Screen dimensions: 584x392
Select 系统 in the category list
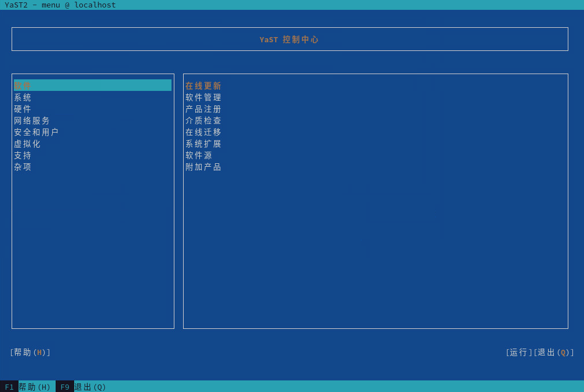click(23, 97)
